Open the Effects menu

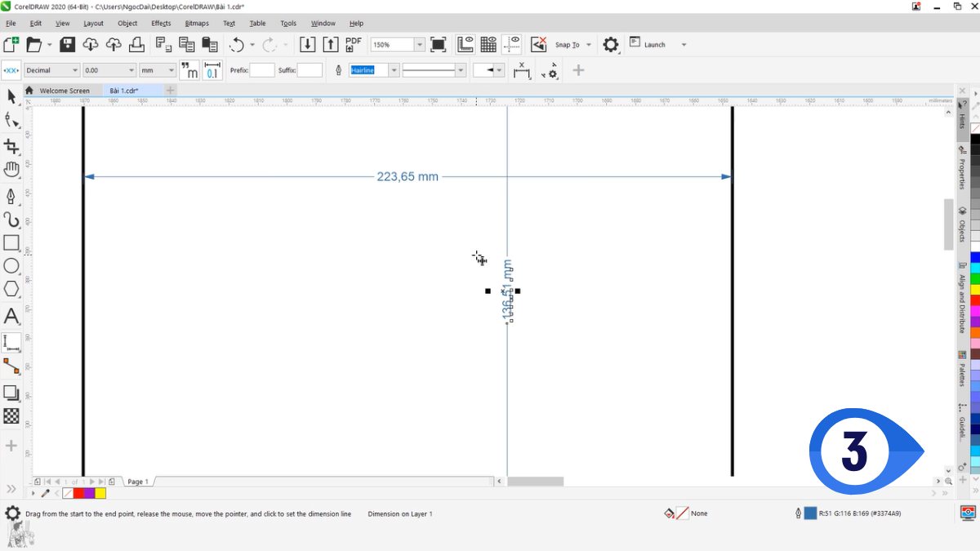tap(161, 23)
